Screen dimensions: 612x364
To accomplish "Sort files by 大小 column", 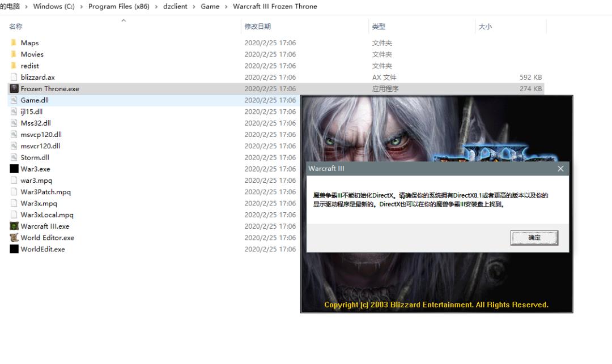I will [485, 27].
